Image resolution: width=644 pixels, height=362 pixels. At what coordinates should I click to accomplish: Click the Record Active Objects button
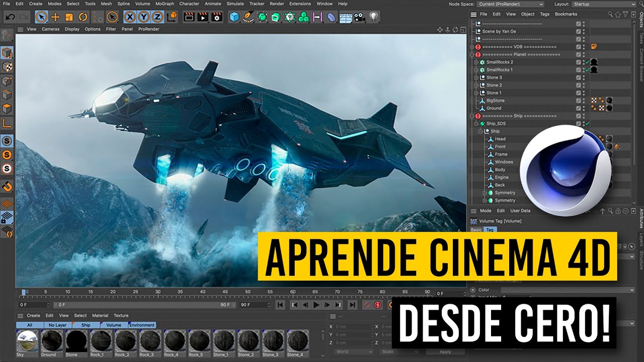(x=367, y=305)
